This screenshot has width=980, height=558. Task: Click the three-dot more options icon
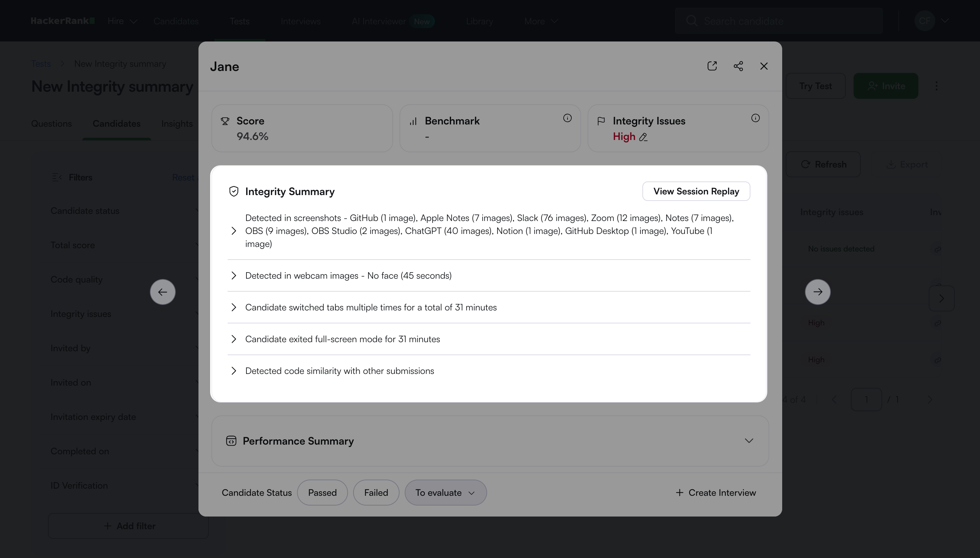(936, 86)
